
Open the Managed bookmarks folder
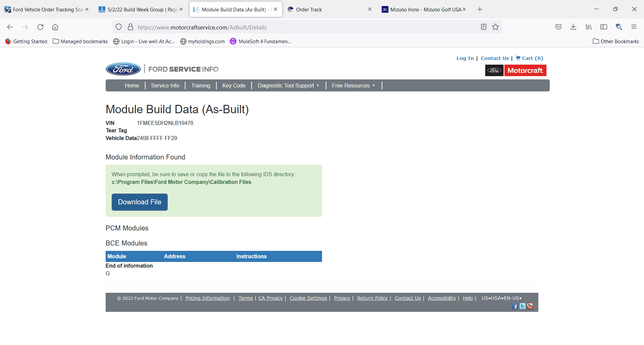[80, 42]
